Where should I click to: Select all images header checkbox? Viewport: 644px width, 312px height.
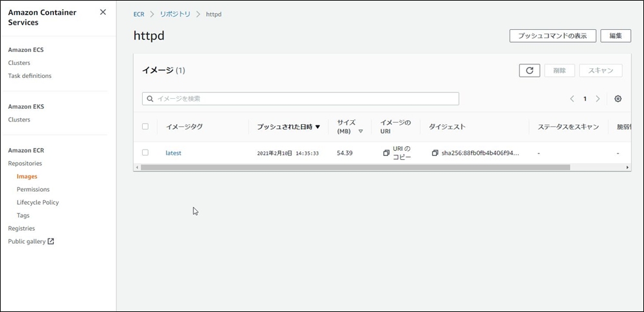point(145,127)
